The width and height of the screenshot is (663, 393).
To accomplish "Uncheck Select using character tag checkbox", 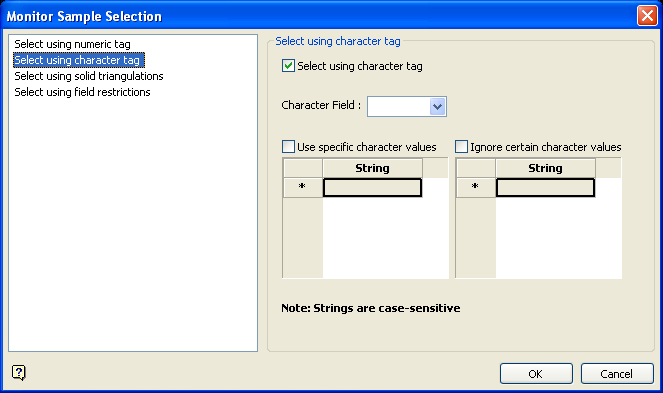I will 288,66.
